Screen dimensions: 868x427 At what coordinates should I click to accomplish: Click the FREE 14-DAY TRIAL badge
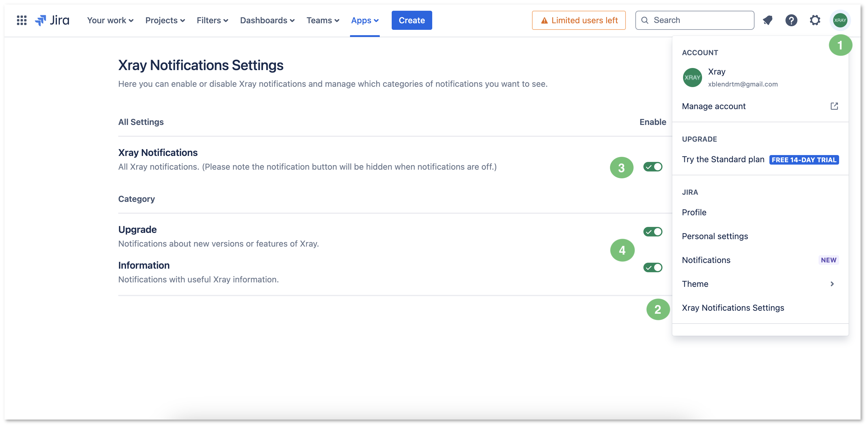click(x=804, y=160)
